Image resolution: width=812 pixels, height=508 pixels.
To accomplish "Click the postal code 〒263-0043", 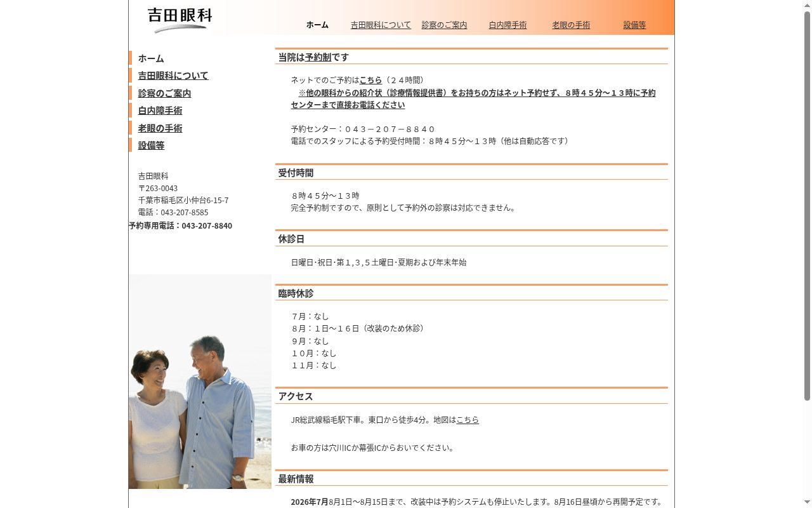I will [x=158, y=188].
